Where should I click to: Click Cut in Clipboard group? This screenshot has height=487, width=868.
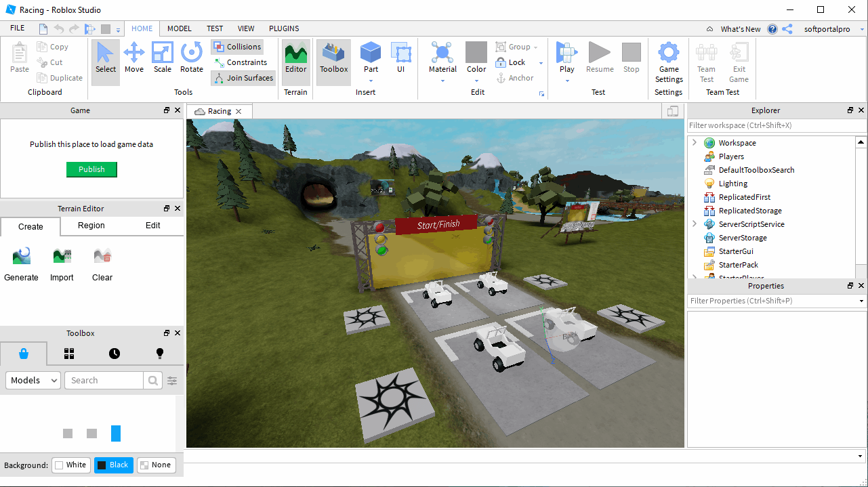[49, 62]
